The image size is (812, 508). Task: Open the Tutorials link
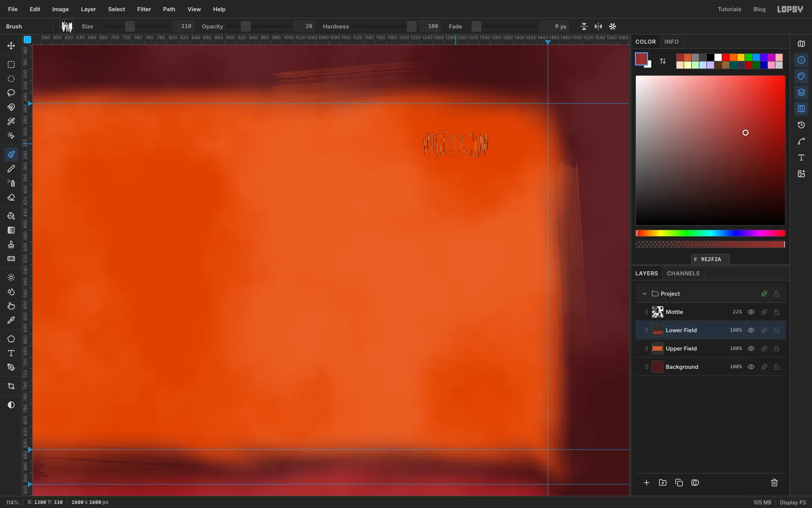pos(729,9)
